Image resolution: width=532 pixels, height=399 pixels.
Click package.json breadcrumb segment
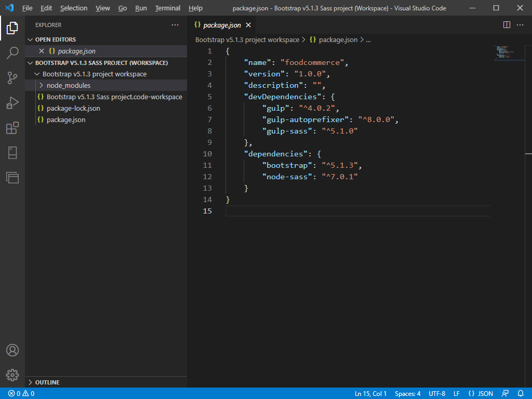click(x=338, y=39)
